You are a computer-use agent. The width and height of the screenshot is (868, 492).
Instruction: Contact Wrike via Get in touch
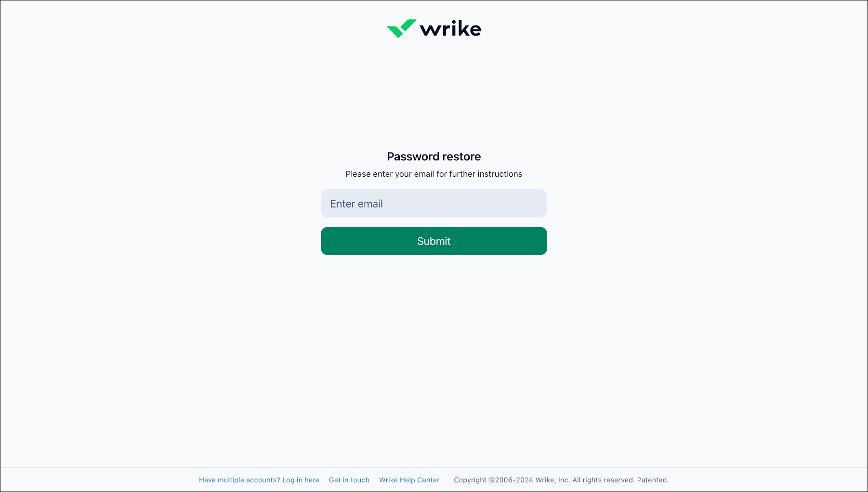pos(349,480)
